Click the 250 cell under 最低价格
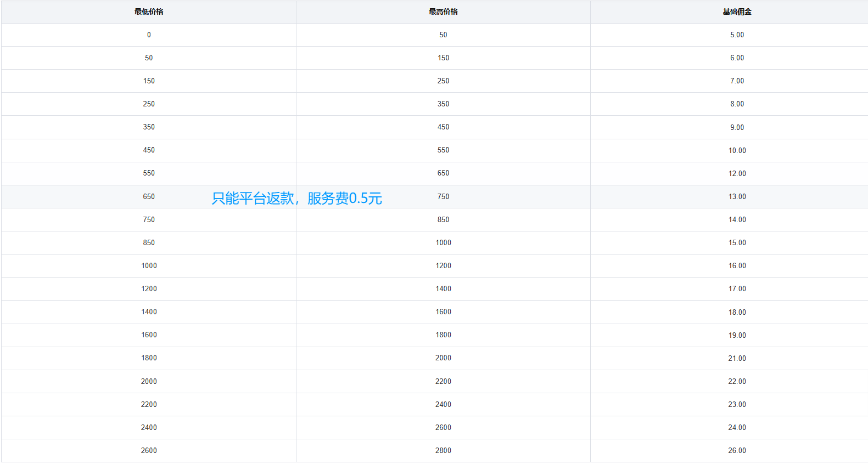 pos(149,104)
